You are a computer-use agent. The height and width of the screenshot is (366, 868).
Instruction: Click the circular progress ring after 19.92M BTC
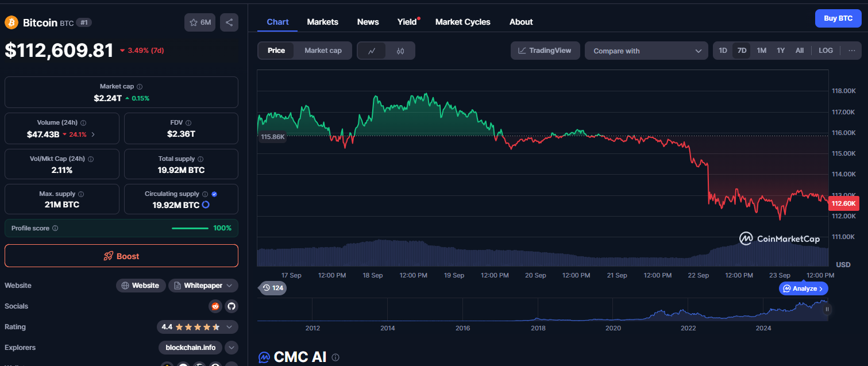206,205
